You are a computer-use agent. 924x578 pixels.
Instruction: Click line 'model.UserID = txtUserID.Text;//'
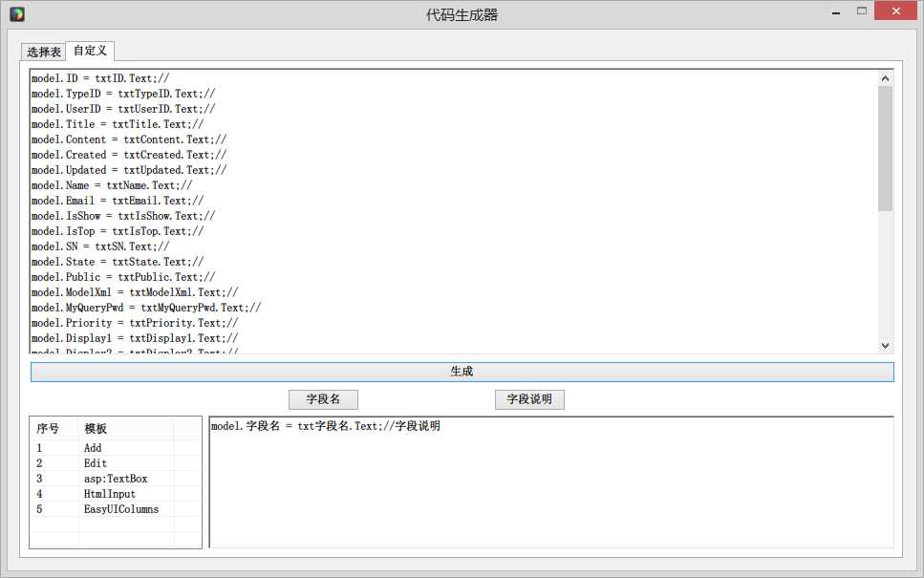click(123, 109)
